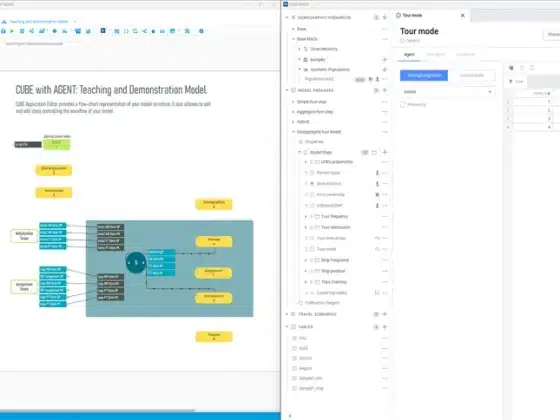
Task: Click the Skimming Setup input box in flowchart
Action: pyautogui.click(x=24, y=236)
